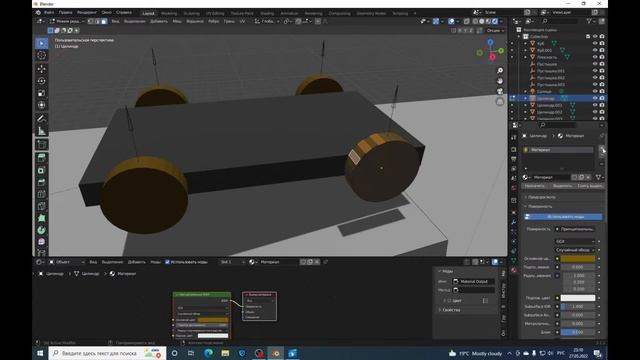The height and width of the screenshot is (360, 640).
Task: Adjust the Subsurface IOR slider
Action: click(578, 307)
